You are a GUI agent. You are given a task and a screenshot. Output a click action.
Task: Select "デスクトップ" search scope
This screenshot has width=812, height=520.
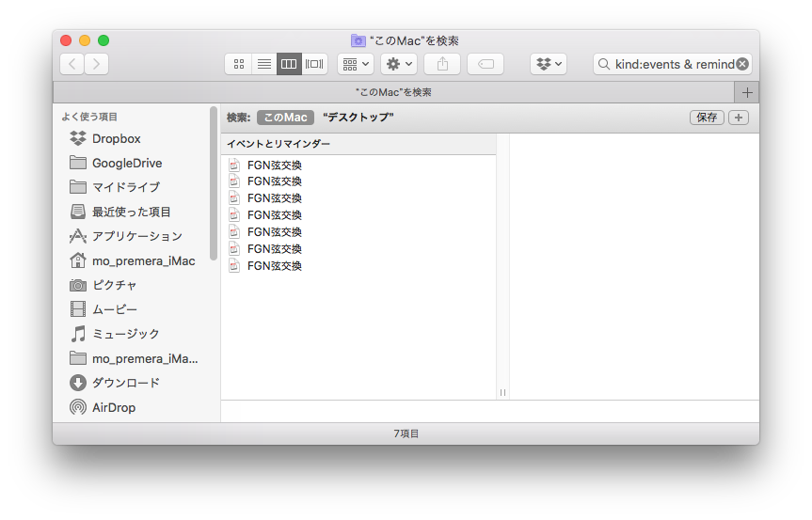(358, 118)
